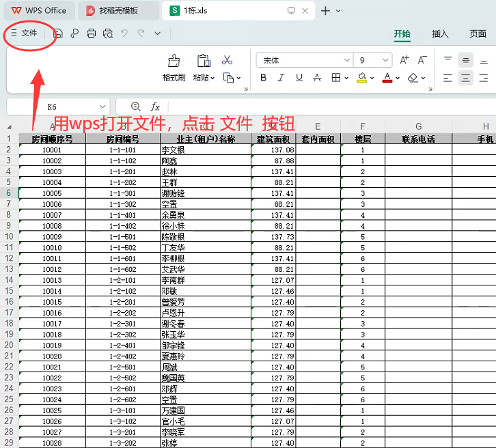Click the red font color button
The width and height of the screenshot is (496, 448).
tap(387, 78)
